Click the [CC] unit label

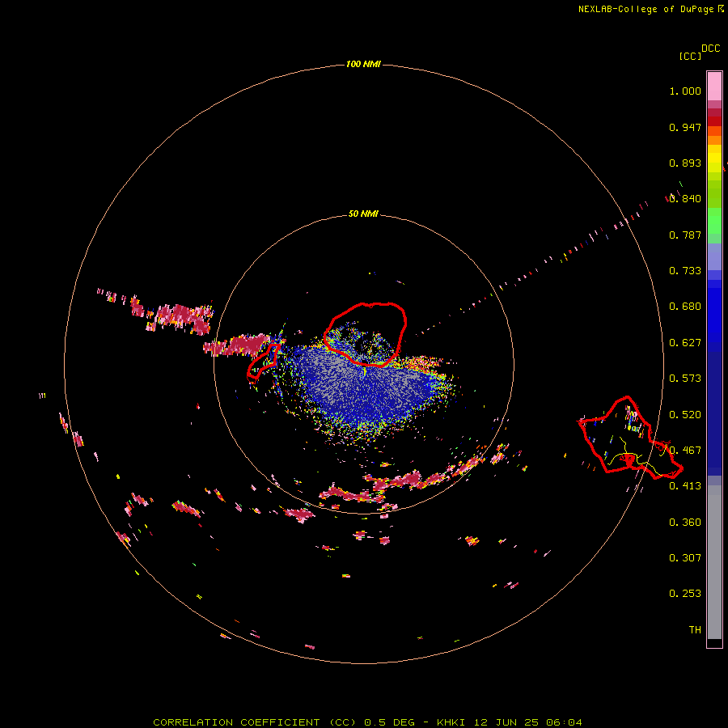(x=690, y=56)
